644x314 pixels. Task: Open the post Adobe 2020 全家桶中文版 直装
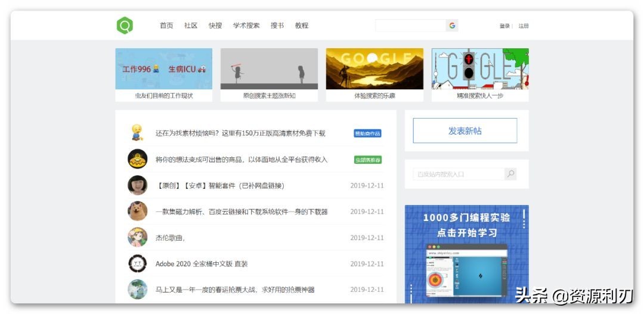pyautogui.click(x=202, y=264)
